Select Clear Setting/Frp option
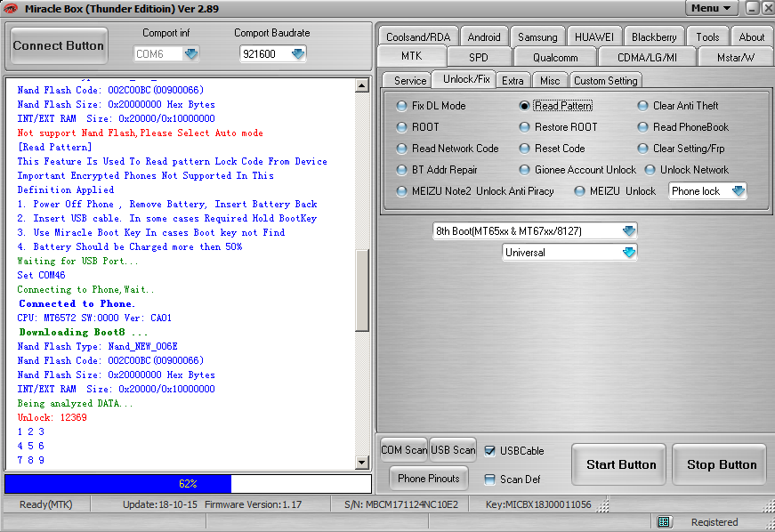 click(x=642, y=149)
